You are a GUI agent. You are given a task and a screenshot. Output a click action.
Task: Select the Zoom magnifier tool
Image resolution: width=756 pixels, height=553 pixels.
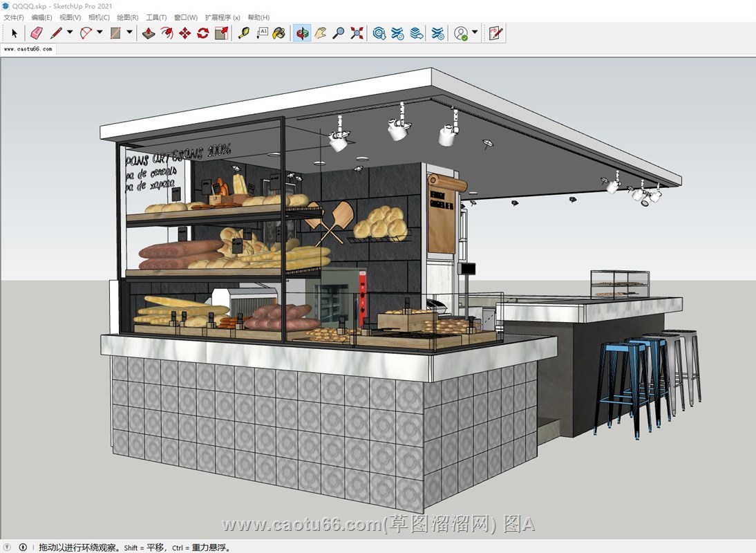[338, 32]
